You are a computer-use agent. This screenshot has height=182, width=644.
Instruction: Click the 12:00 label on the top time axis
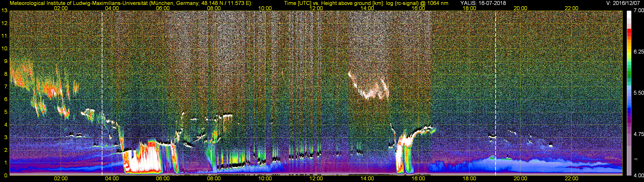(316, 8)
